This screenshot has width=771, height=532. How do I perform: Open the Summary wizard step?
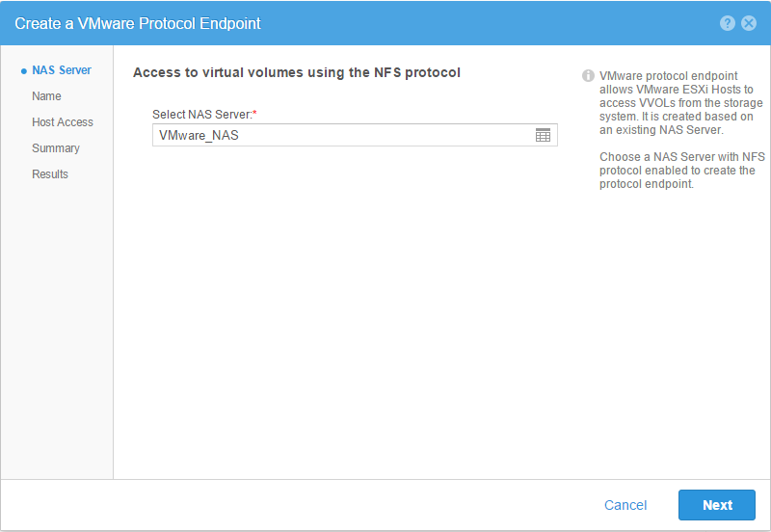point(56,148)
